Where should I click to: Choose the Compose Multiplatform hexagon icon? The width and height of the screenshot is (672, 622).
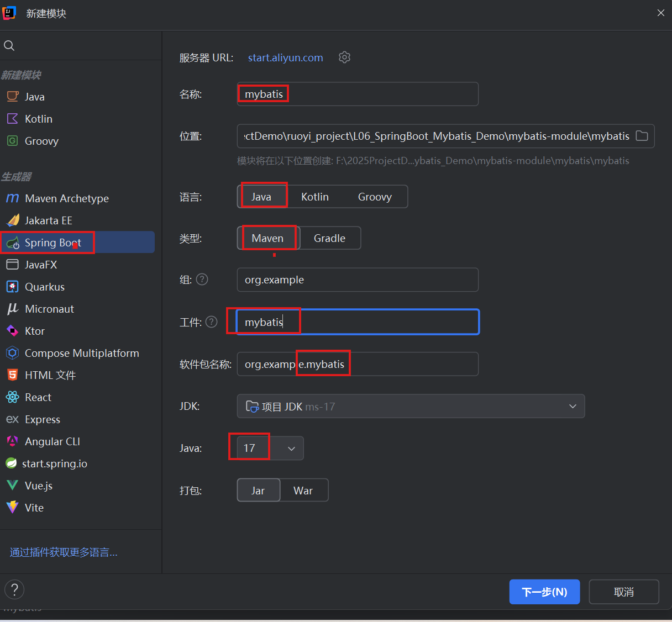(x=13, y=353)
